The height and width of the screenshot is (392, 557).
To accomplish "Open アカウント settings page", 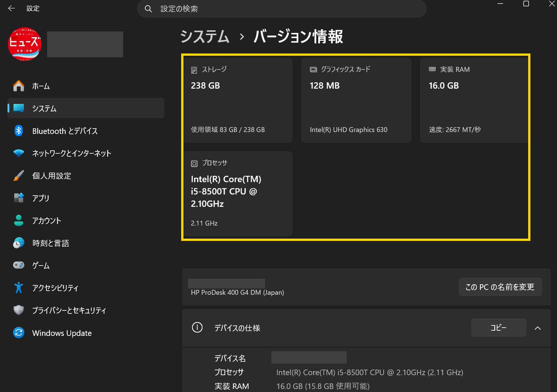I will pos(86,220).
